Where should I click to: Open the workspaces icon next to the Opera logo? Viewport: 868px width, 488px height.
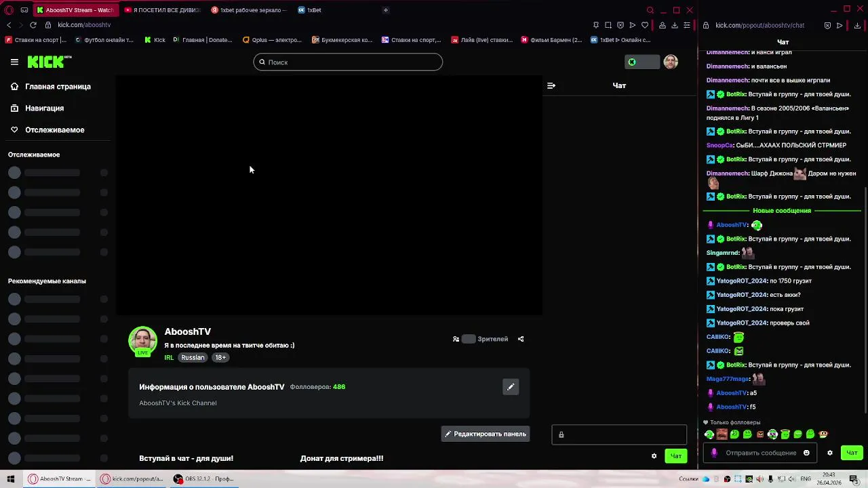(24, 10)
